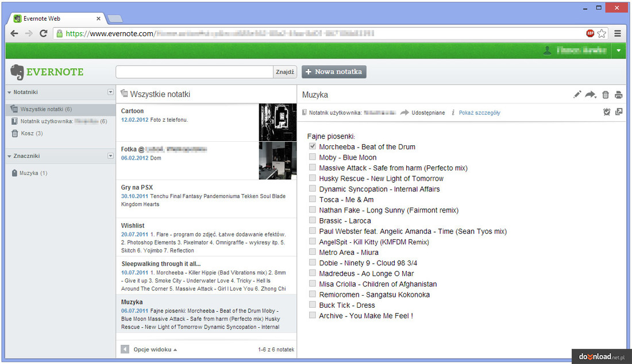Open the Fotka note thumbnail
632x364 pixels.
(x=278, y=161)
